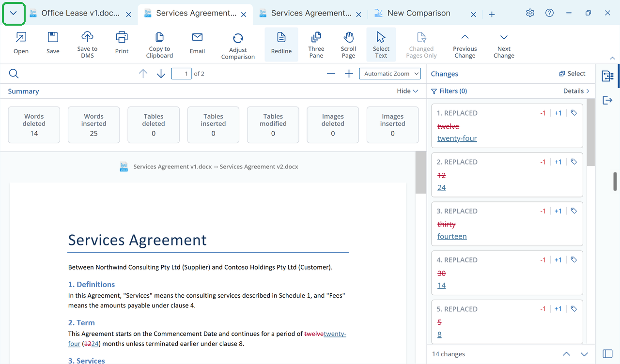Hide the Summary section
This screenshot has height=364, width=620.
point(407,91)
